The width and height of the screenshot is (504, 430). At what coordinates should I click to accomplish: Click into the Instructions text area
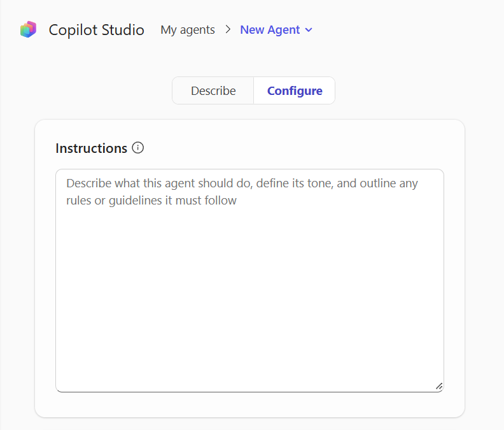tap(249, 281)
